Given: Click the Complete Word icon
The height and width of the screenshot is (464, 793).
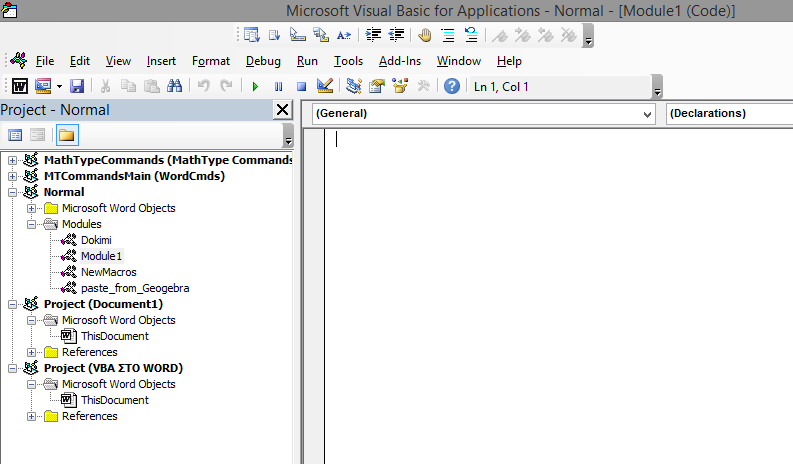Looking at the screenshot, I should [x=344, y=35].
